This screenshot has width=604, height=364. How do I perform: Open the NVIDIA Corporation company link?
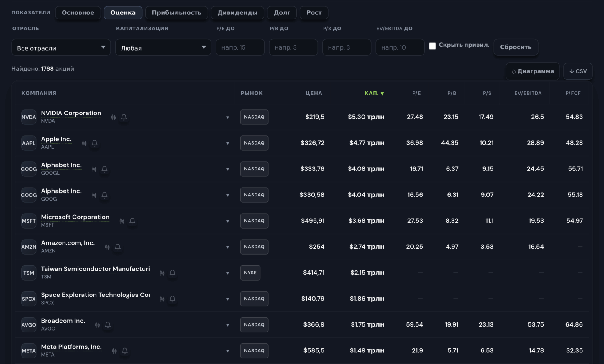pos(71,113)
